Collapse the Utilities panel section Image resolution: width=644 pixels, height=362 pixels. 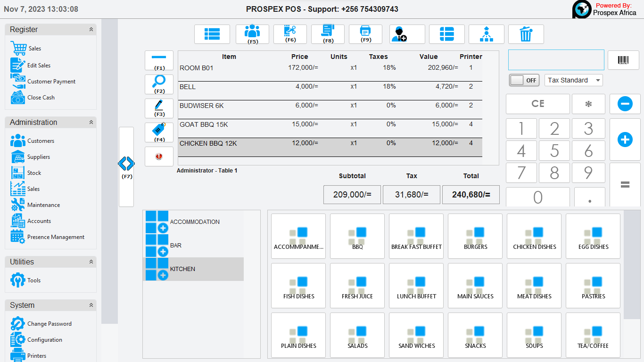pos(91,262)
